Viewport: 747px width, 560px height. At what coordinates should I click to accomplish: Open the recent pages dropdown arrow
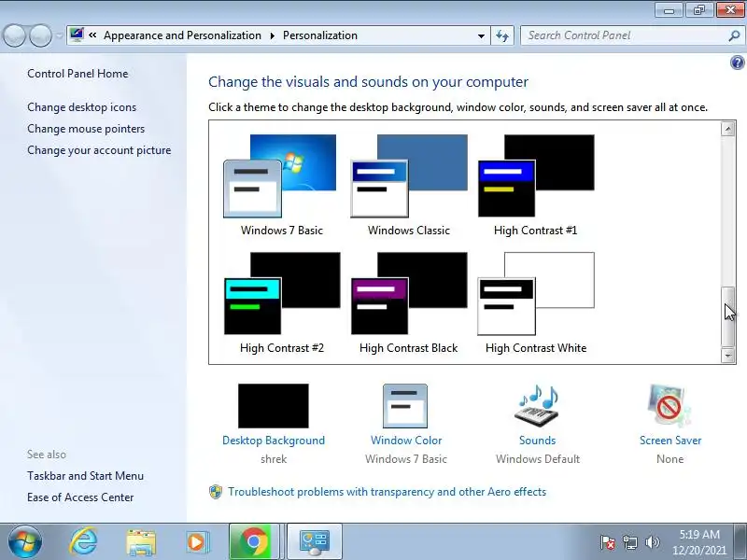click(x=59, y=35)
